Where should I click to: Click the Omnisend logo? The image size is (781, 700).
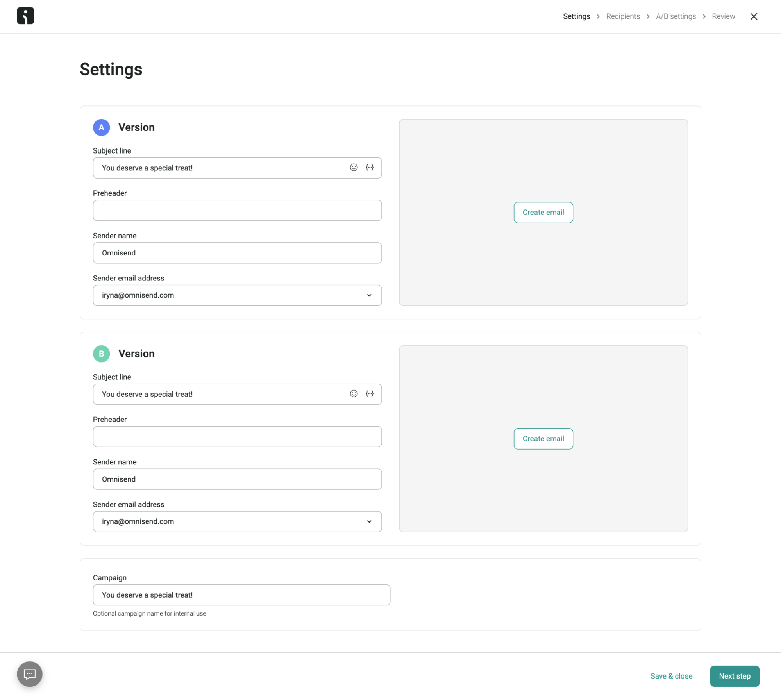(25, 16)
